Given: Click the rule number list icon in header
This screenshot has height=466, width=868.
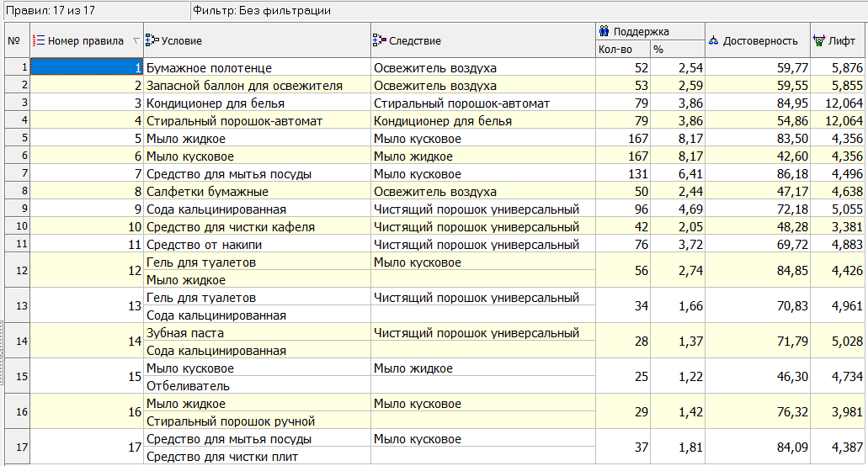Looking at the screenshot, I should [38, 40].
